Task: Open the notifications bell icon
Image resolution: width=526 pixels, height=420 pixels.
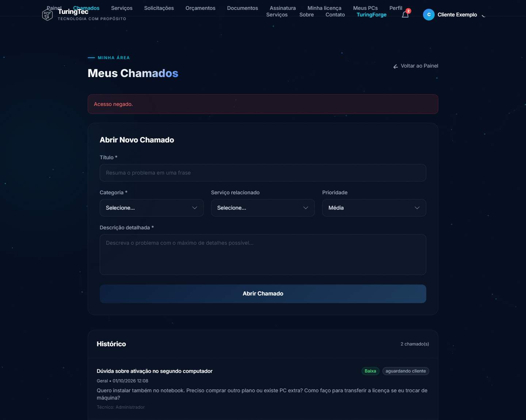Action: 405,15
